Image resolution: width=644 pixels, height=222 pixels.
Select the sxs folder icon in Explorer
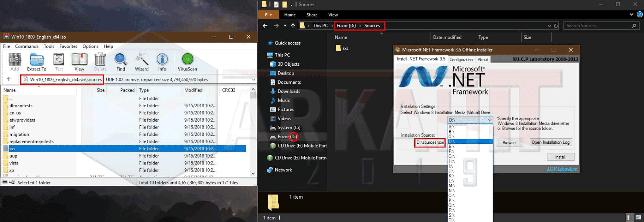339,48
